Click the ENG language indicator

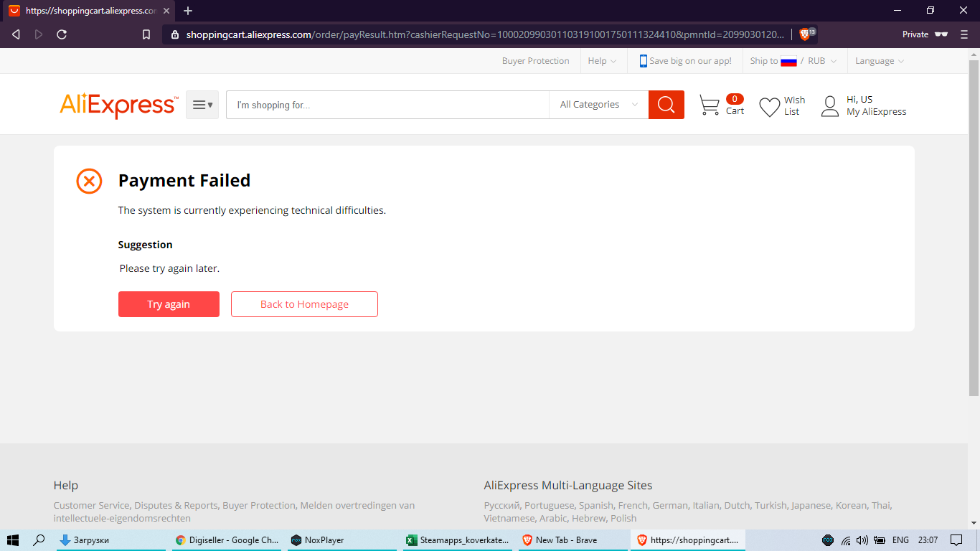coord(900,540)
